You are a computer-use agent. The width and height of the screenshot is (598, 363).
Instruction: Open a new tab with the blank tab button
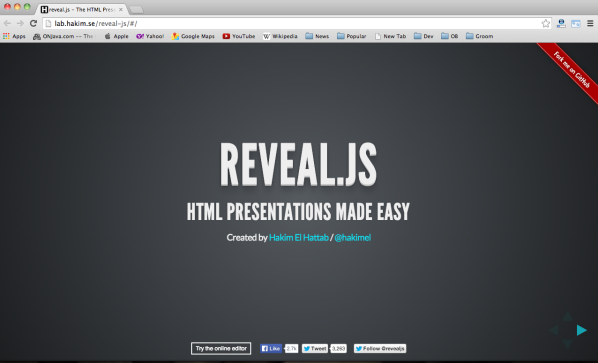136,10
